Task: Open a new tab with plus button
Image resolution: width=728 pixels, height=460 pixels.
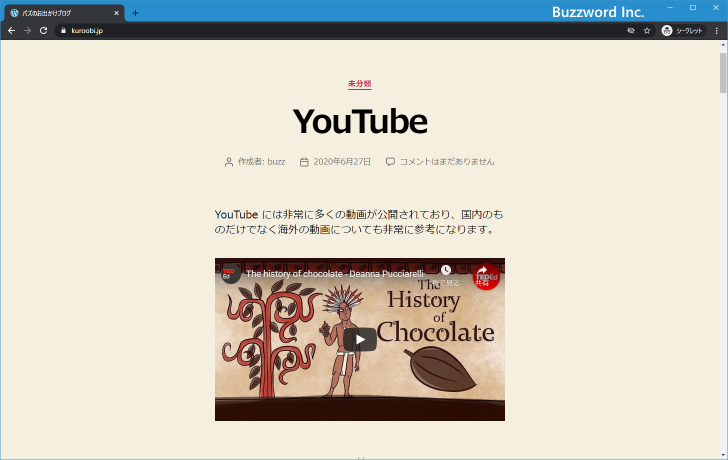Action: click(x=135, y=13)
